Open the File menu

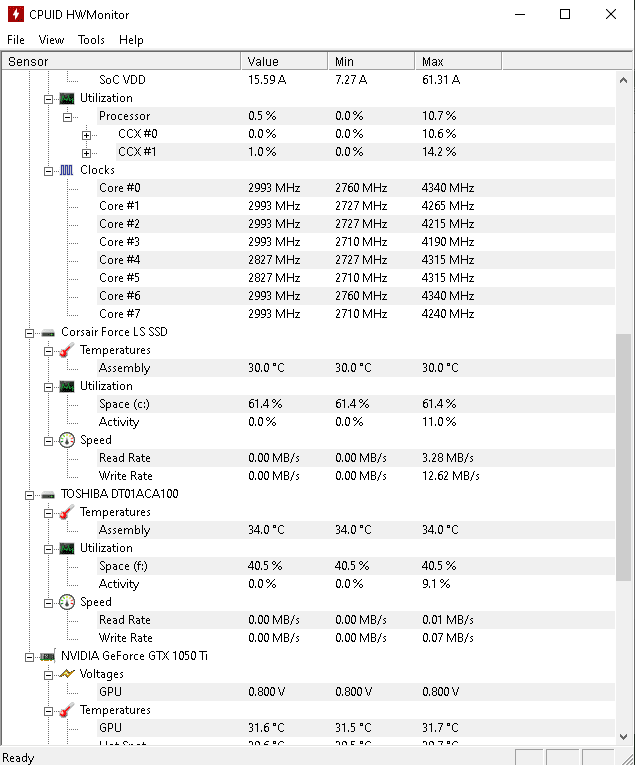pos(16,40)
